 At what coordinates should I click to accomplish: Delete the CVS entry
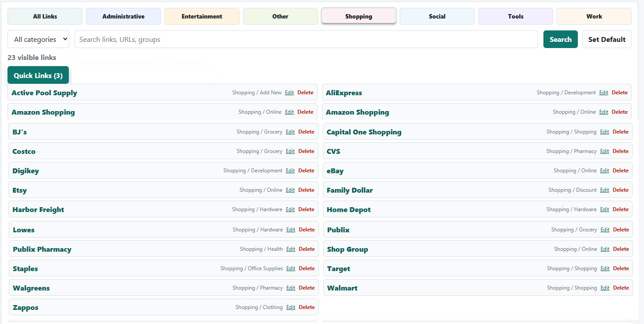click(x=621, y=151)
